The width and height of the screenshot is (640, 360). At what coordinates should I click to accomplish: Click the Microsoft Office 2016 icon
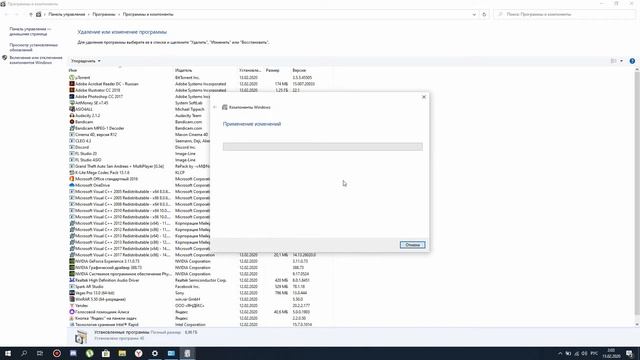72,179
